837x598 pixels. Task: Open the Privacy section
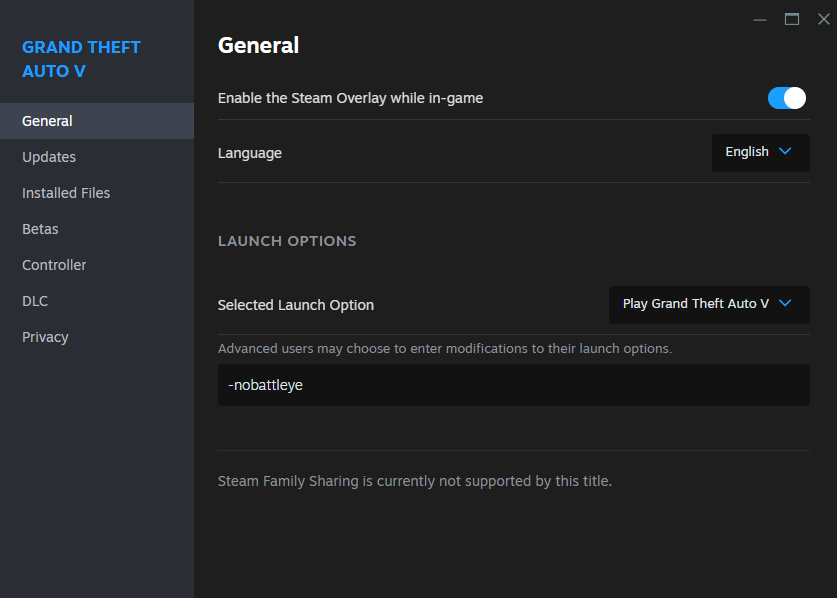(x=97, y=337)
